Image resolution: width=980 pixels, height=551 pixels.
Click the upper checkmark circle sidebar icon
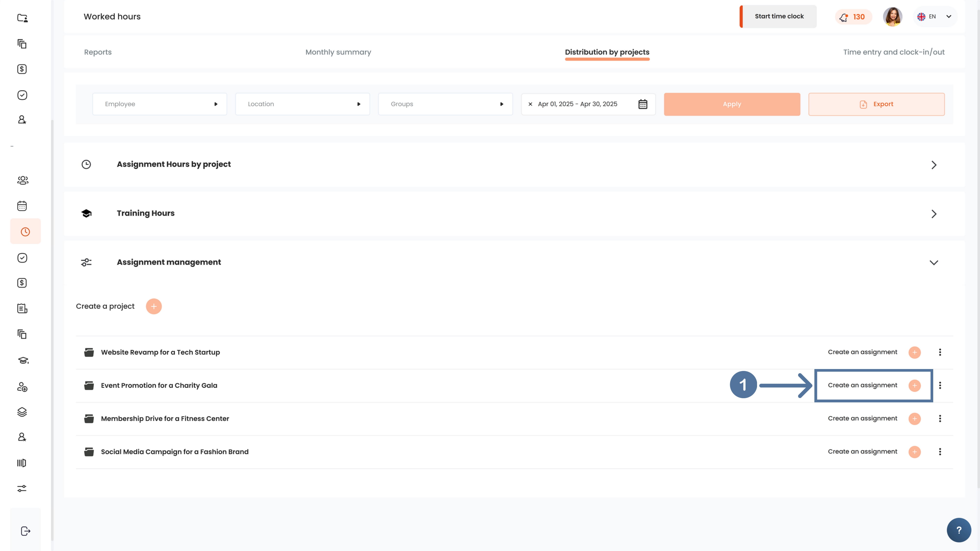pos(22,95)
